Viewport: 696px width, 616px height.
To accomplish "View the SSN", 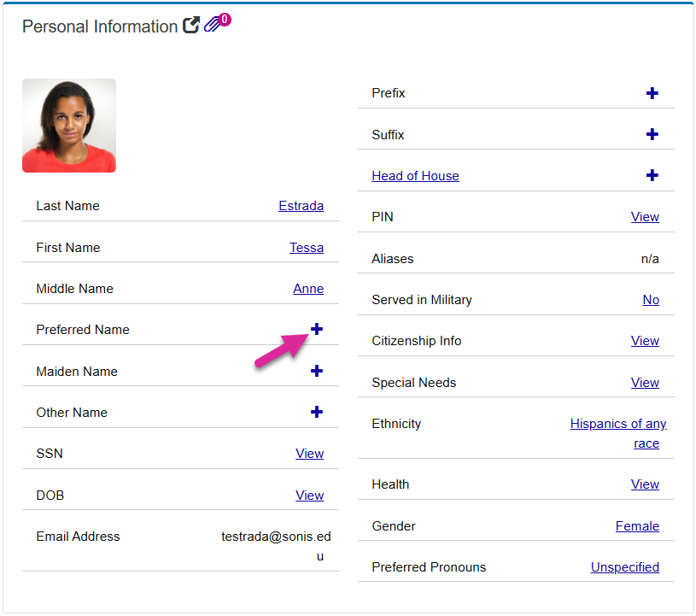I will point(309,454).
